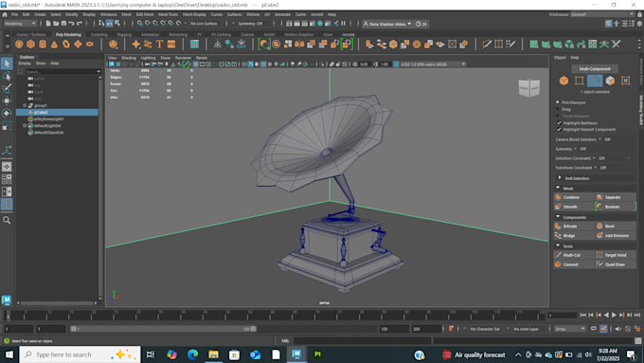Click the UV selection icon in toolkit
Screen dimensions: 644x363
pyautogui.click(x=625, y=81)
